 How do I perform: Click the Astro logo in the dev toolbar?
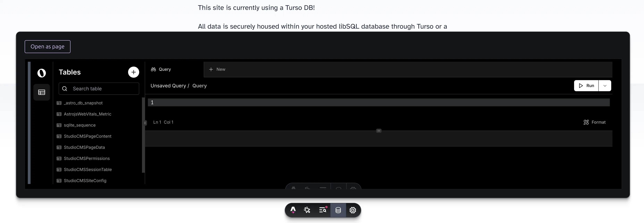coord(293,210)
